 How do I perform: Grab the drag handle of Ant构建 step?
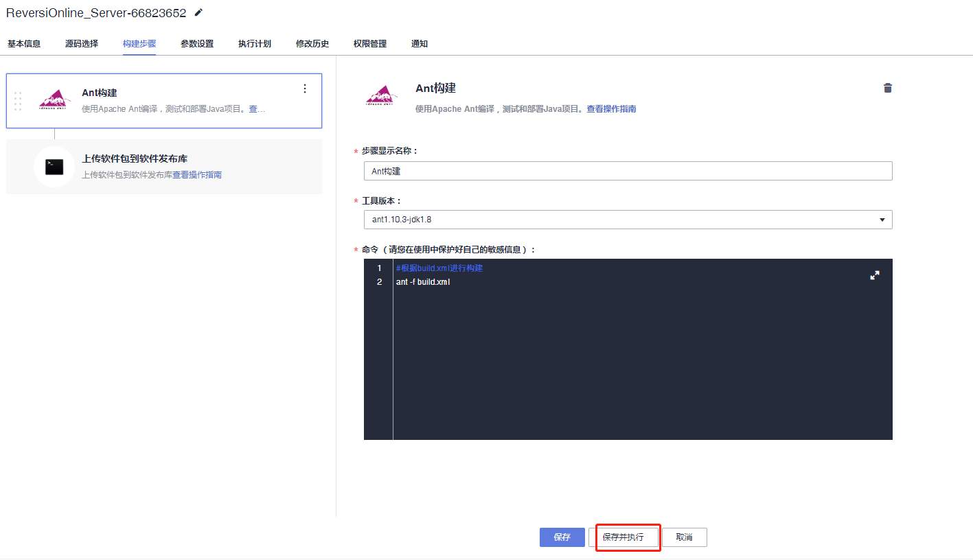point(18,101)
